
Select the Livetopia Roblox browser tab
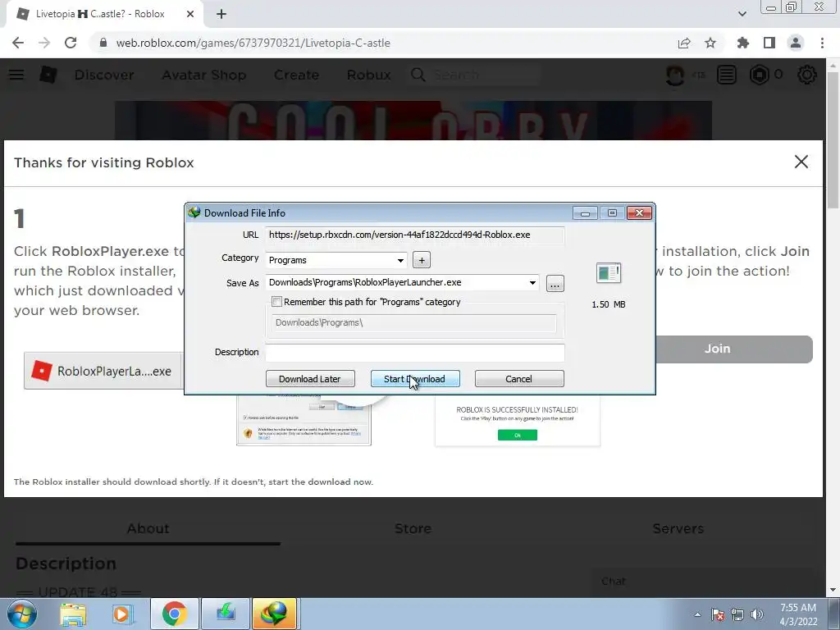[99, 14]
